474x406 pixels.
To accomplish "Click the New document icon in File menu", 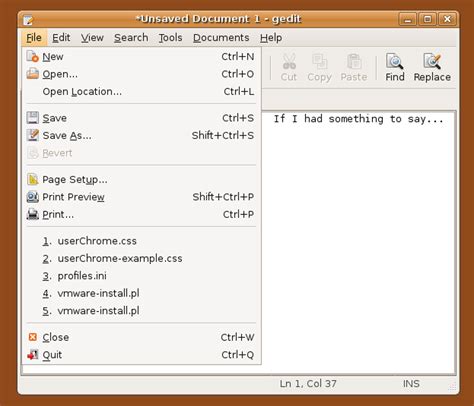I will point(33,56).
